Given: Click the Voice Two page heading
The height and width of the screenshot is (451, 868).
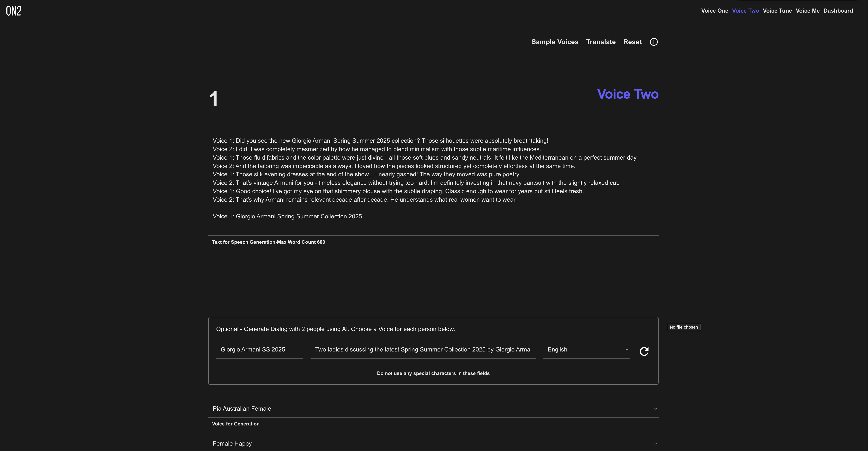Looking at the screenshot, I should (x=627, y=94).
